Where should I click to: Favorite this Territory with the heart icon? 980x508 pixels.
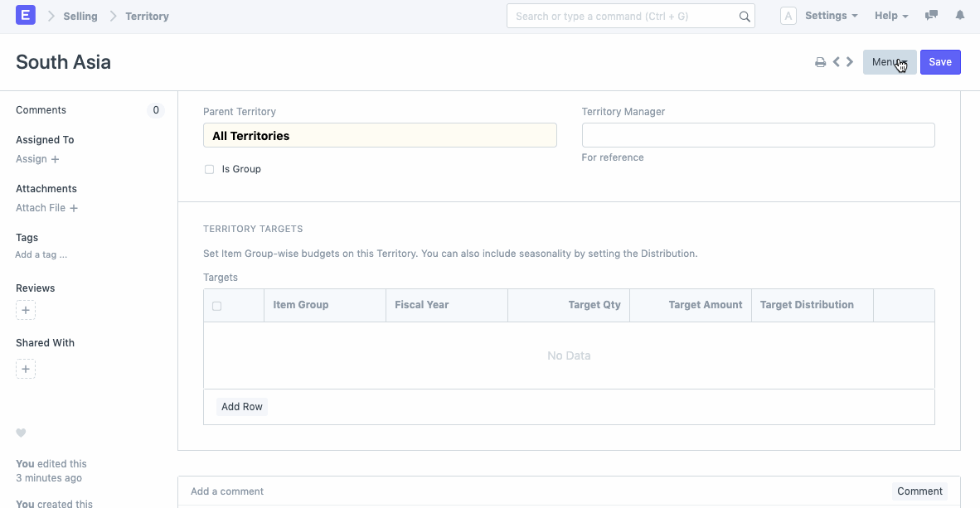[21, 433]
